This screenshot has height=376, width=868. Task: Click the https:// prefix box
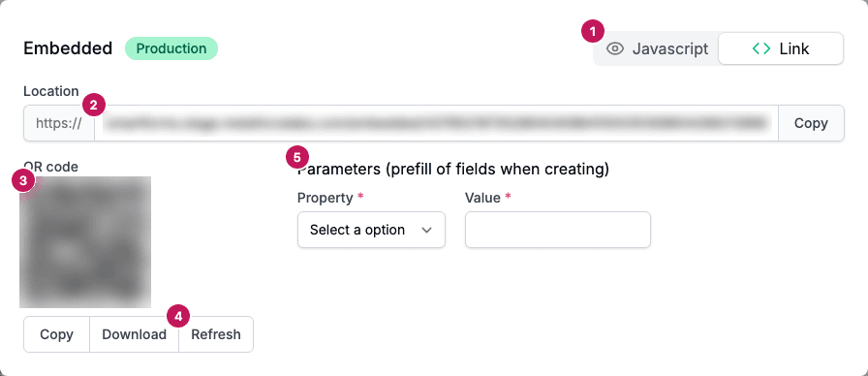click(x=59, y=123)
